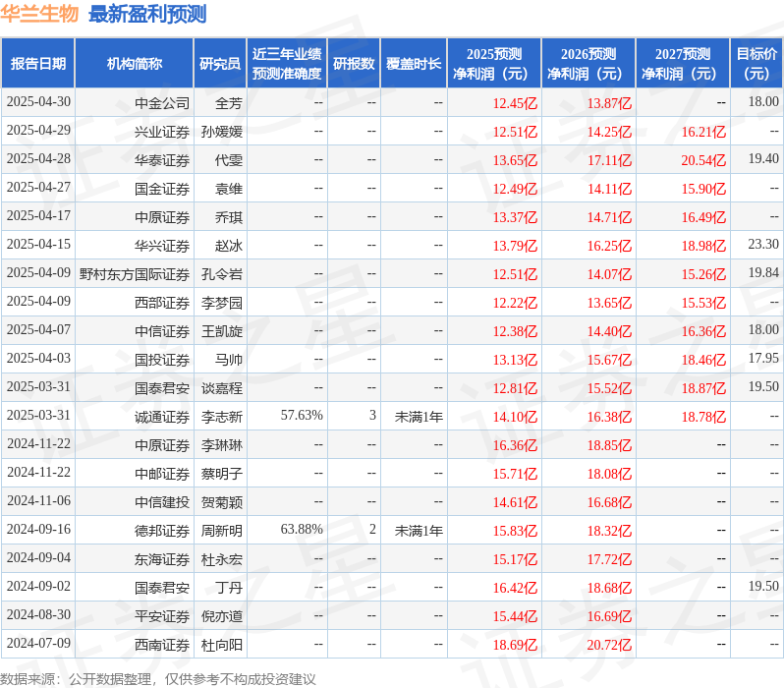
Task: Click the date 2025-04-30 cell
Action: (38, 102)
